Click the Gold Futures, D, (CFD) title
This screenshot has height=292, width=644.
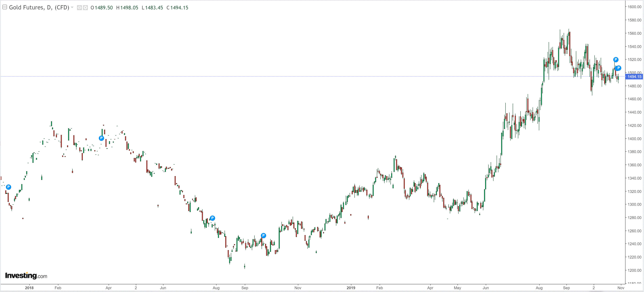39,8
